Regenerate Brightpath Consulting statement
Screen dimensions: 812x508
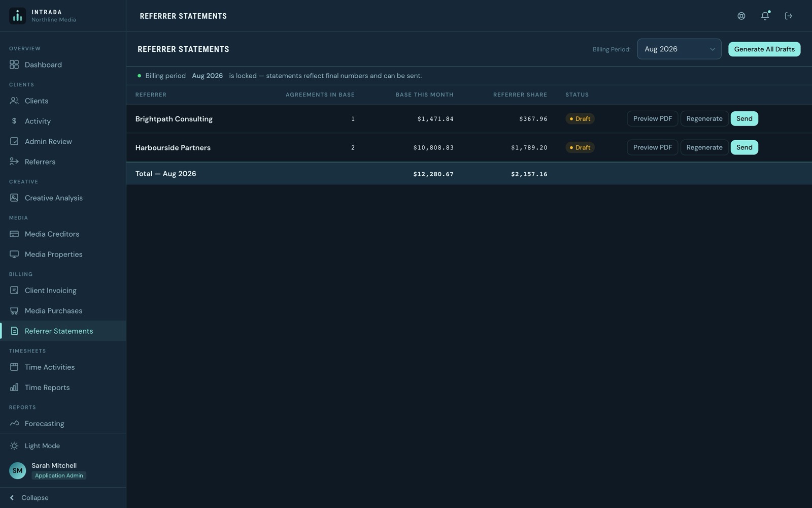pyautogui.click(x=704, y=118)
